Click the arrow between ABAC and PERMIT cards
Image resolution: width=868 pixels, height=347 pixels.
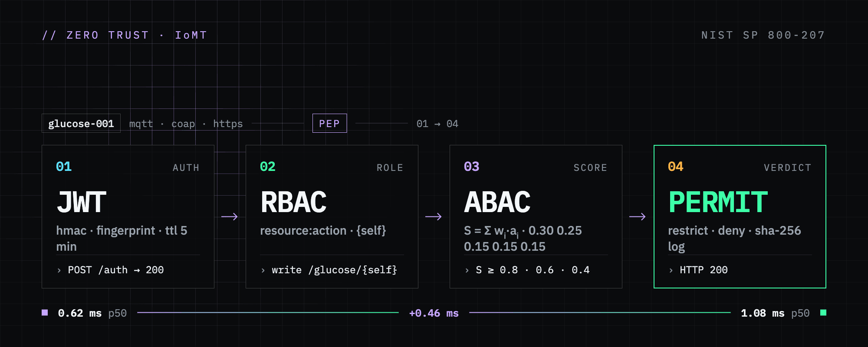[638, 216]
